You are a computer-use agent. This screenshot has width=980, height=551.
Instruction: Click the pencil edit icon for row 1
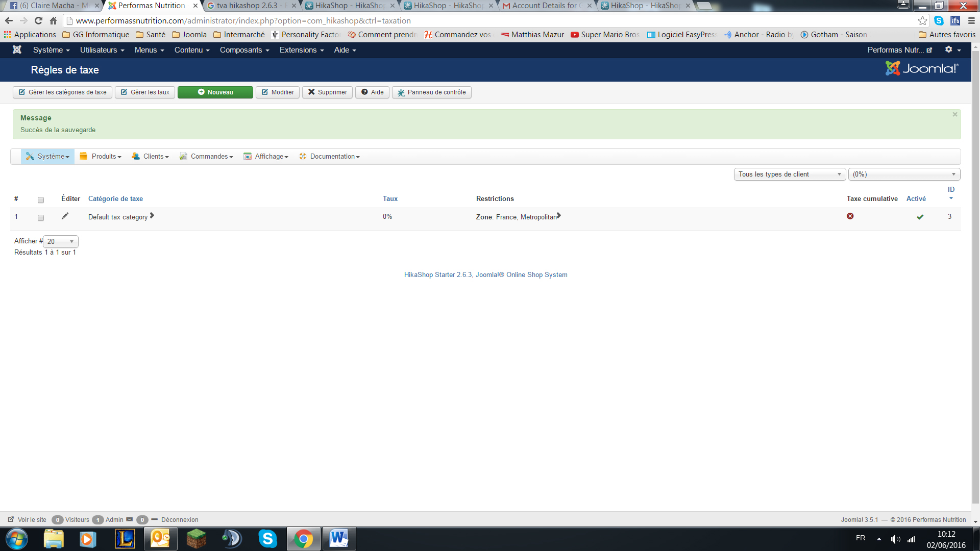(x=65, y=216)
